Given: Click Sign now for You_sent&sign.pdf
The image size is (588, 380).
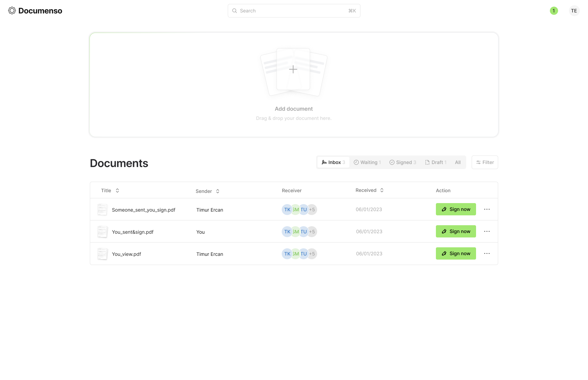Looking at the screenshot, I should tap(456, 231).
